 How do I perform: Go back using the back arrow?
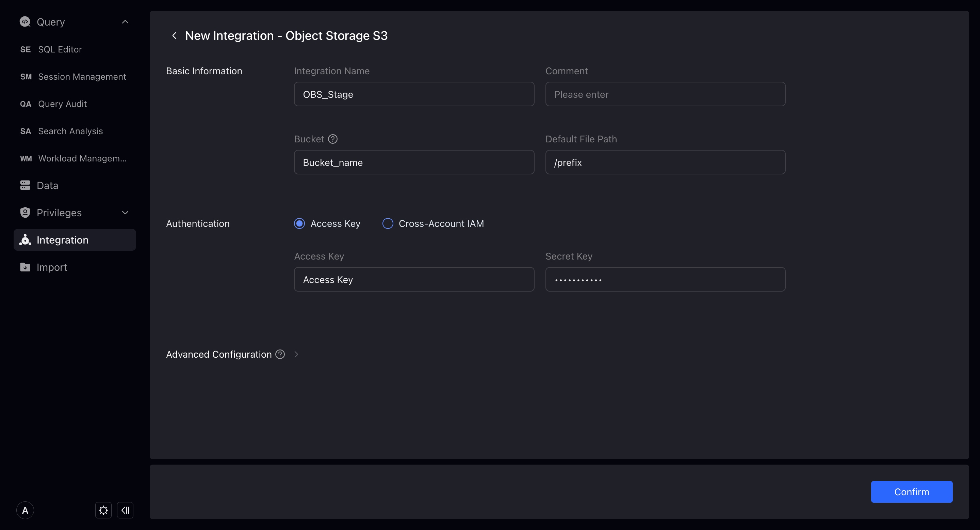(x=175, y=35)
